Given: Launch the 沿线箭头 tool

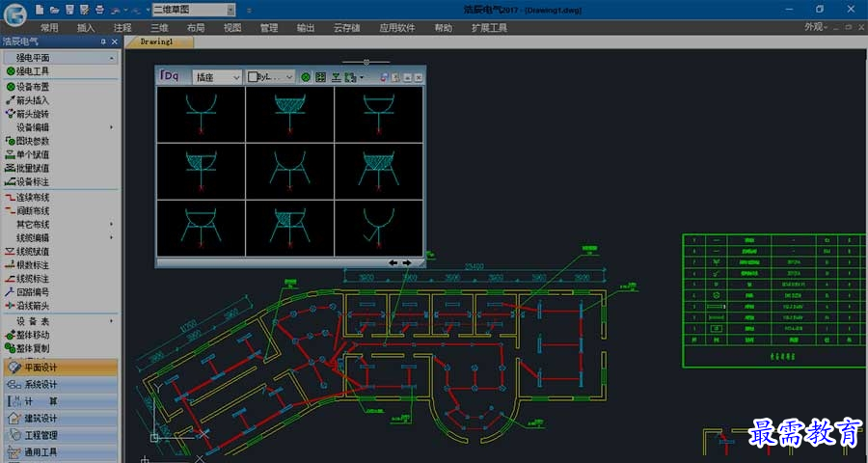Looking at the screenshot, I should (x=27, y=306).
